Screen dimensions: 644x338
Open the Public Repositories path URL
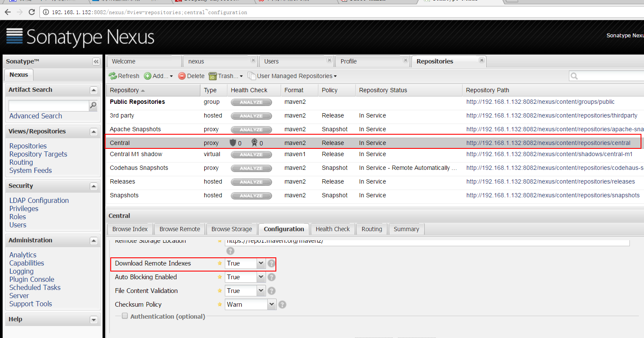[541, 102]
